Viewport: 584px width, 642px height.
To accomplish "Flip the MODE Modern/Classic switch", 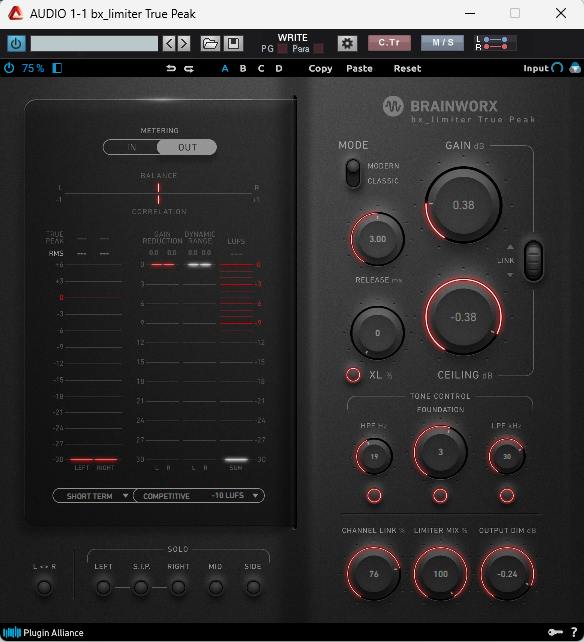I will [x=353, y=173].
